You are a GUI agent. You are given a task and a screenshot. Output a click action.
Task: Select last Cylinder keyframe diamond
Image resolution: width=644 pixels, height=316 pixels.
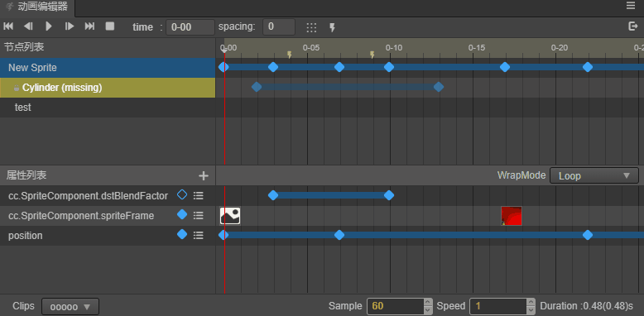[439, 87]
